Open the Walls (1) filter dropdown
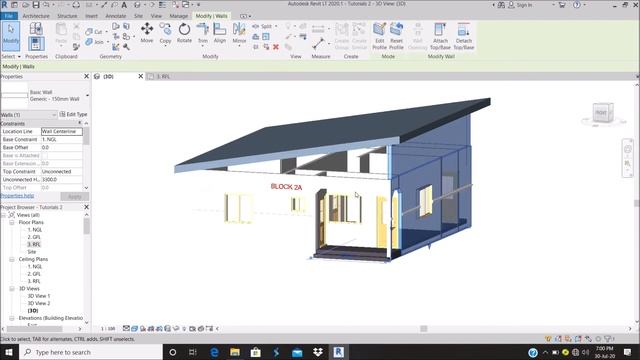This screenshot has height=360, width=640. [x=29, y=115]
